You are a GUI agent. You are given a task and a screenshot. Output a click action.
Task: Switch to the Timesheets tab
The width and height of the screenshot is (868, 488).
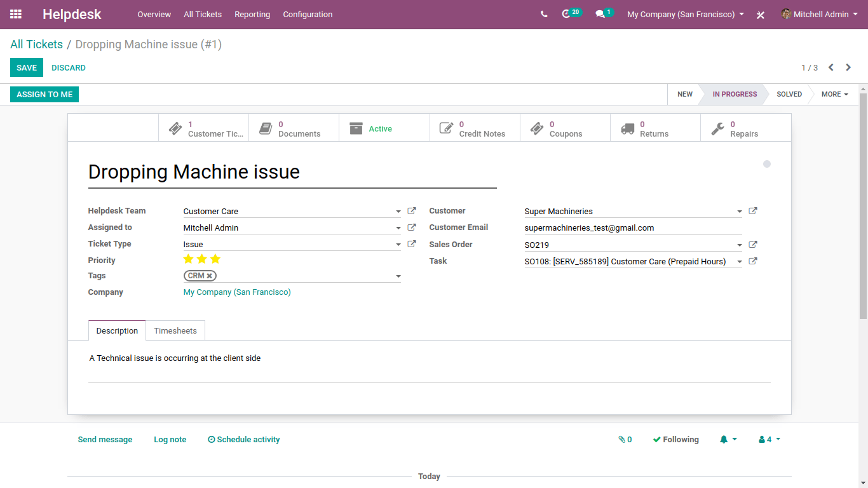[175, 330]
